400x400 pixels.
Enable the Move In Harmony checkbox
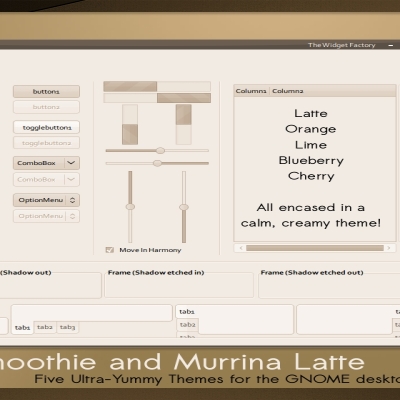(x=109, y=250)
